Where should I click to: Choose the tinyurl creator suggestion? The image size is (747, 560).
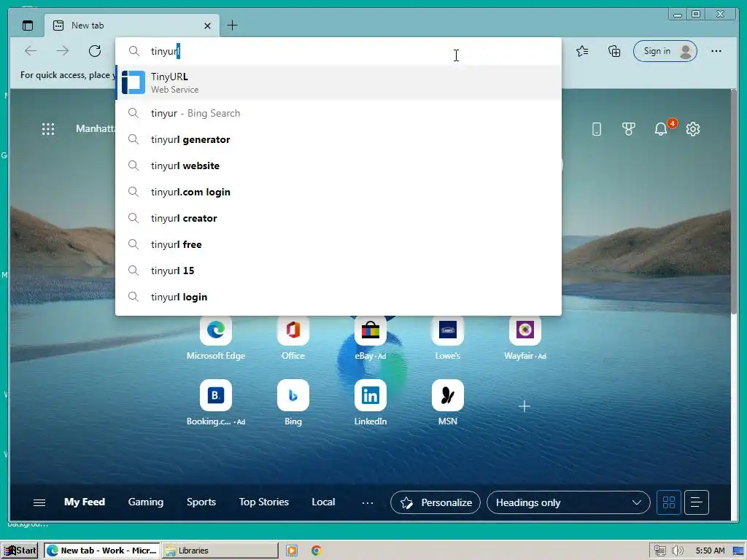click(x=338, y=218)
